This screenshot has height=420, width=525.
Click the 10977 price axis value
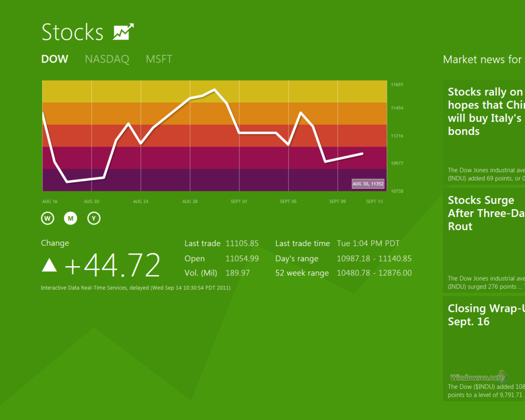click(x=397, y=163)
